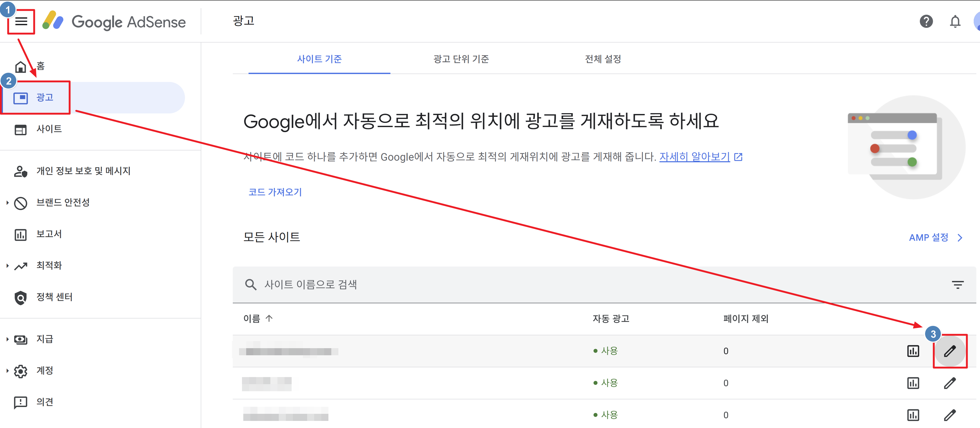Viewport: 980px width, 428px height.
Task: Click the 자동 광고 column header
Action: pyautogui.click(x=611, y=319)
